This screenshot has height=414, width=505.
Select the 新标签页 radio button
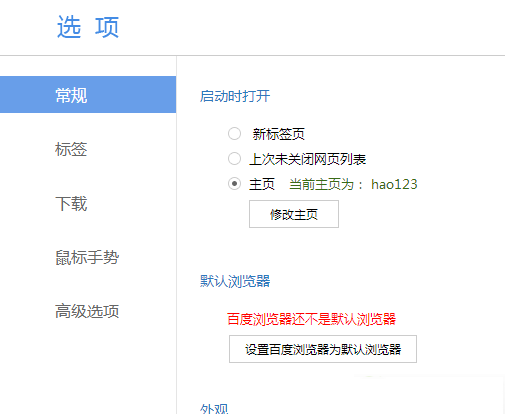coord(234,134)
